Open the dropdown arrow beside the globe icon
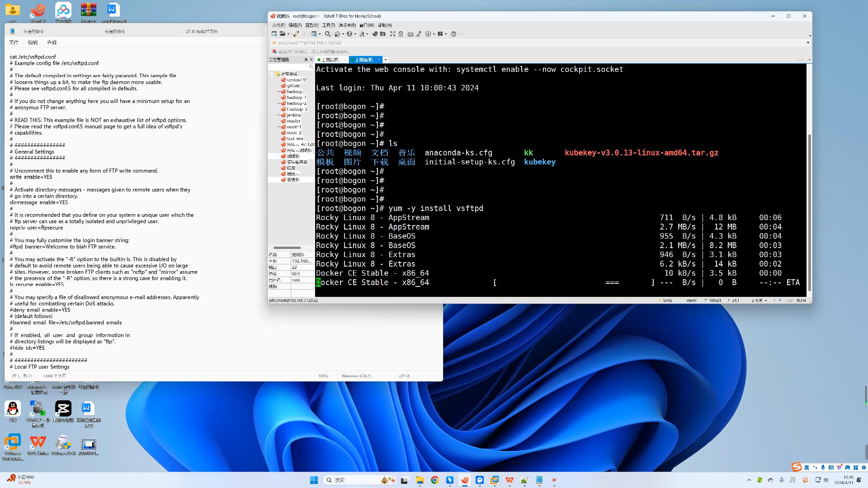This screenshot has height=488, width=868. 355,34
